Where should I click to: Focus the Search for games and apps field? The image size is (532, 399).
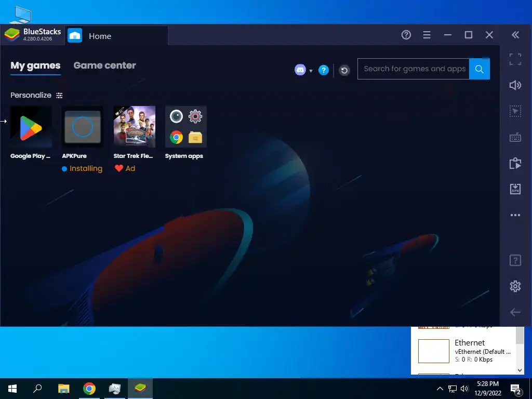tap(413, 69)
